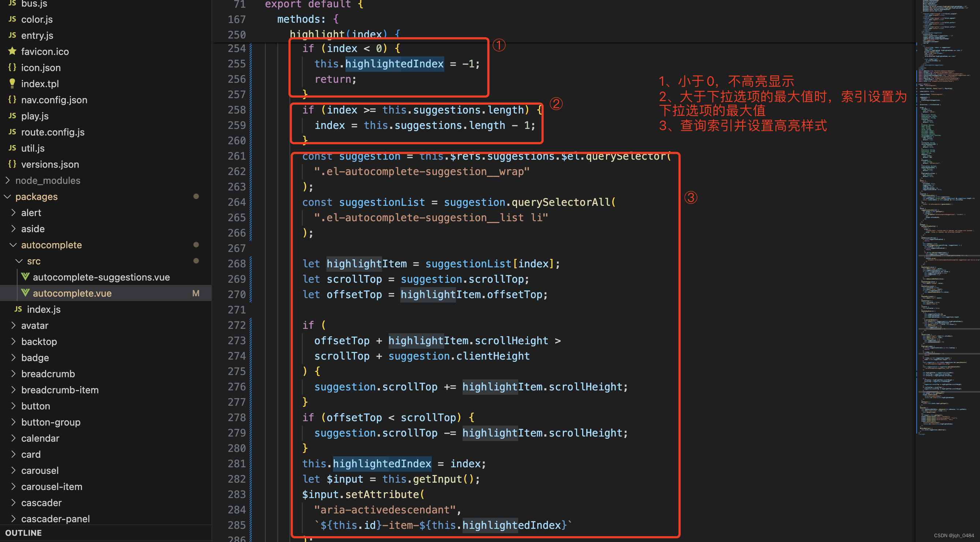
Task: Click the JS icon next to bus.js
Action: (12, 4)
